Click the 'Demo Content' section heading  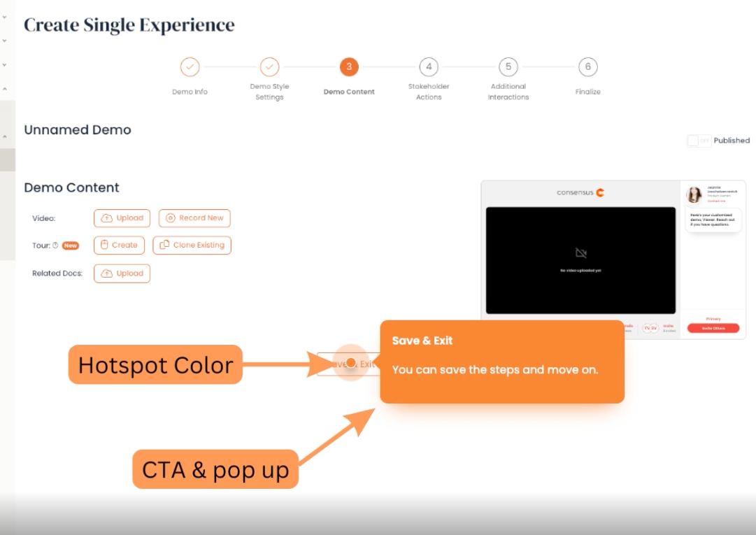click(x=71, y=187)
